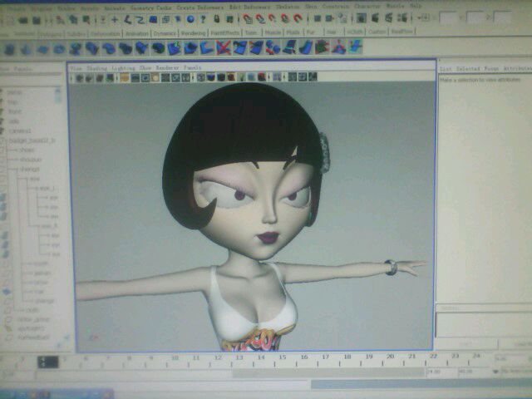Click the Safe Action icon in panel toolbar

pyautogui.click(x=175, y=77)
